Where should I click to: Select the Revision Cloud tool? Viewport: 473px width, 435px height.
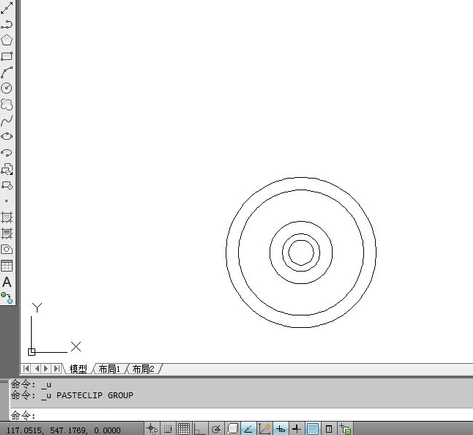click(x=7, y=104)
